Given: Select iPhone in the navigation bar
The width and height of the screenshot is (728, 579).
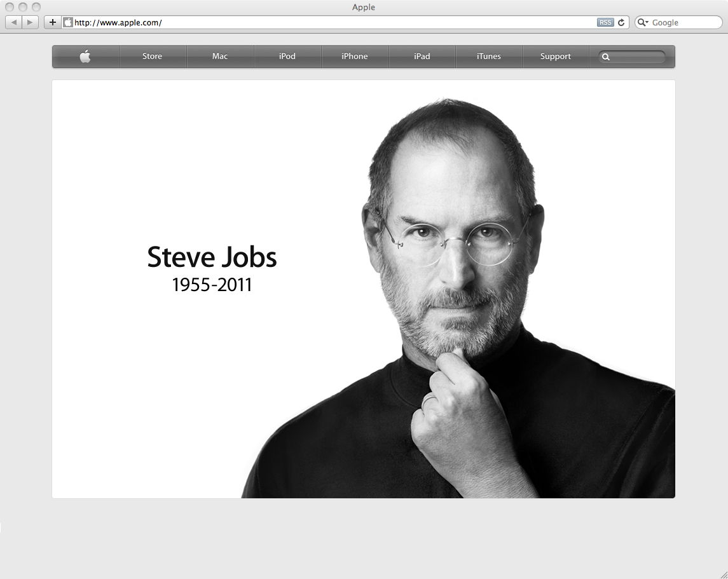Looking at the screenshot, I should coord(354,56).
